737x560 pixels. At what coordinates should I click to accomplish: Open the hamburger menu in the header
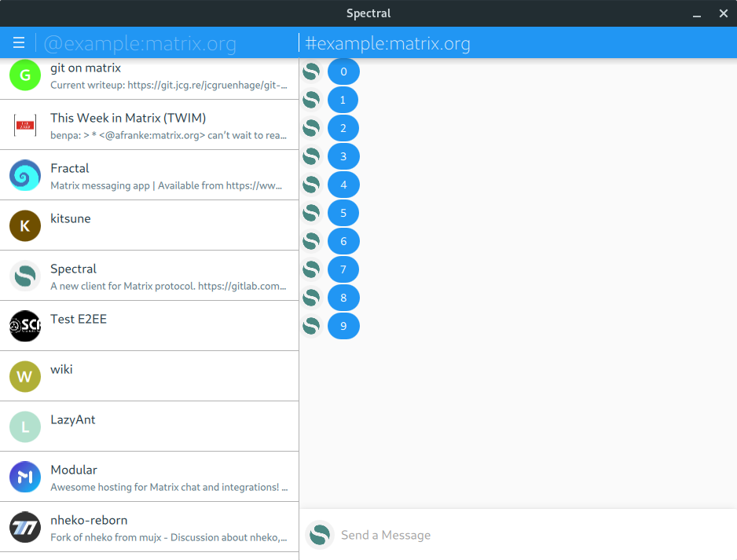pos(19,43)
